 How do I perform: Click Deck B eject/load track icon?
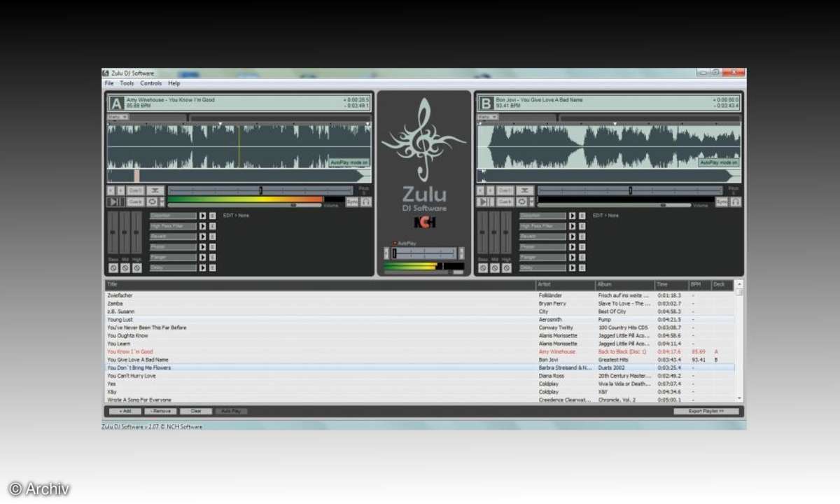(525, 190)
